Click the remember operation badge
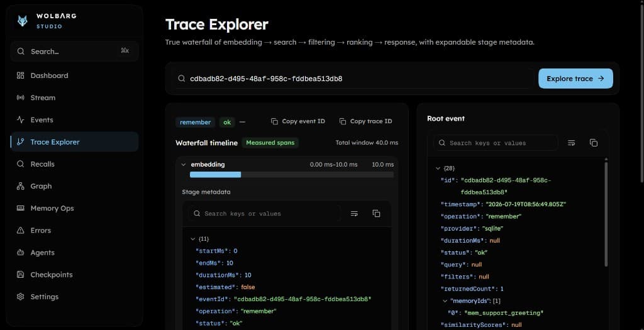The image size is (644, 330). pyautogui.click(x=196, y=123)
